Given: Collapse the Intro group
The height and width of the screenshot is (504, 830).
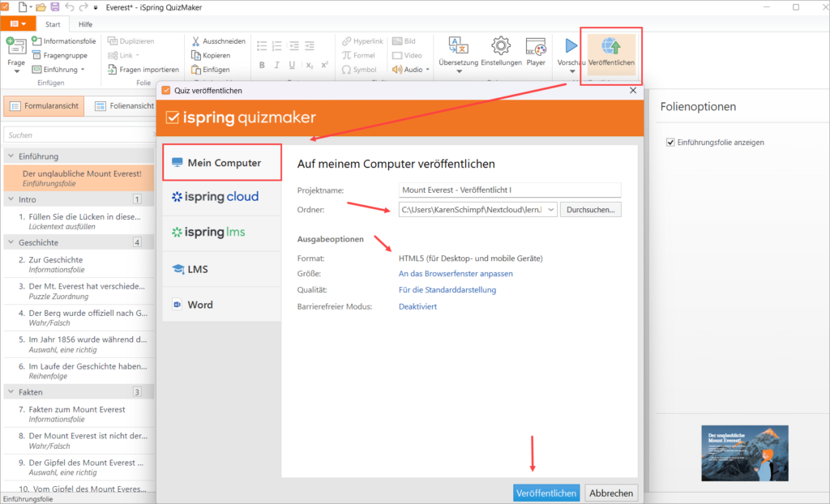Looking at the screenshot, I should tap(11, 199).
